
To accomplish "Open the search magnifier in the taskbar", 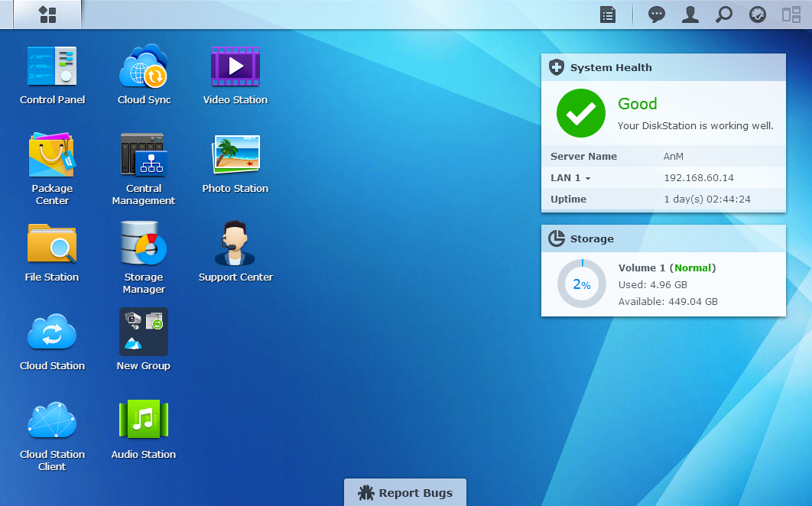I will [724, 15].
